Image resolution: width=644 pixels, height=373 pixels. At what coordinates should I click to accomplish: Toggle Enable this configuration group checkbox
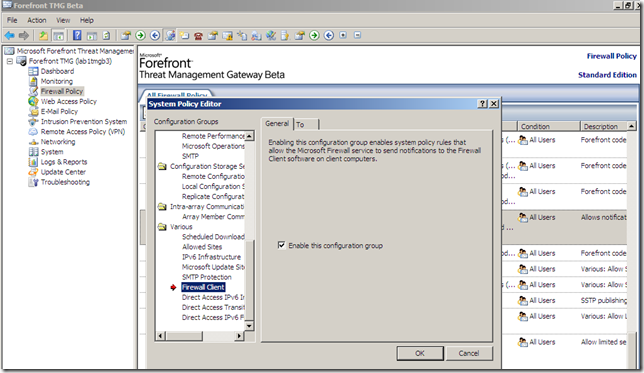click(281, 245)
